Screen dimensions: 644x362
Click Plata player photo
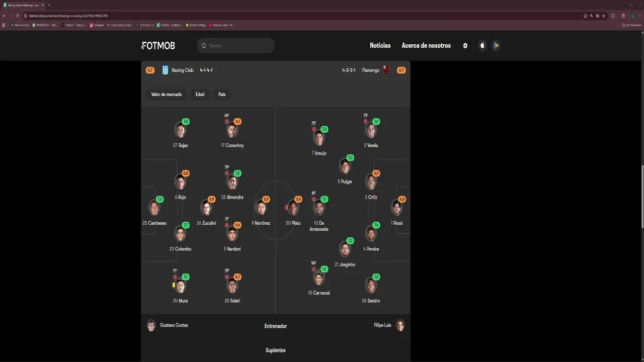click(293, 208)
